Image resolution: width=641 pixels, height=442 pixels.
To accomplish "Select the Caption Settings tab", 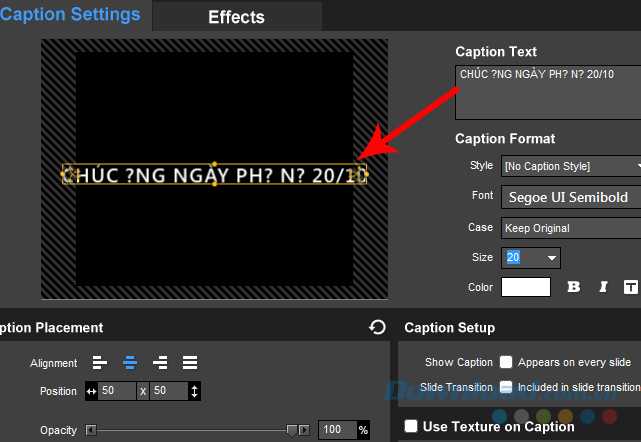I will point(70,15).
